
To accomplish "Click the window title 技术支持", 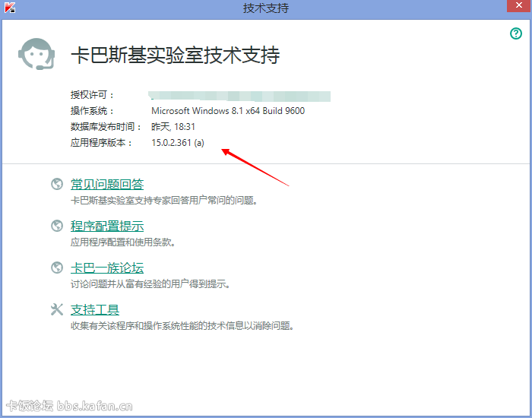I will [266, 8].
